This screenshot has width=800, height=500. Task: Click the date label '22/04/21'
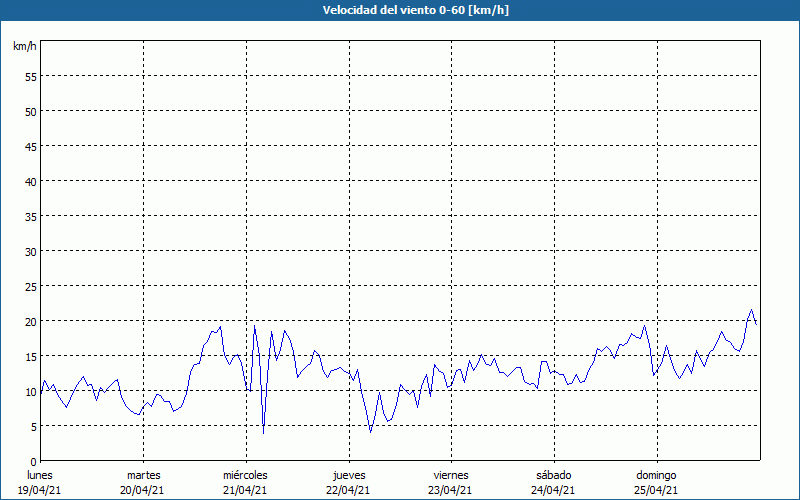click(x=348, y=490)
